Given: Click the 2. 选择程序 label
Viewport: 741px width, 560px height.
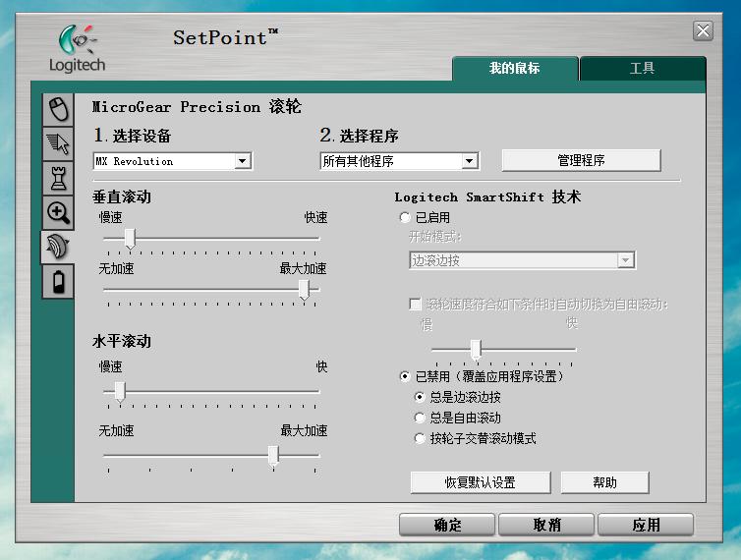Looking at the screenshot, I should coord(359,136).
